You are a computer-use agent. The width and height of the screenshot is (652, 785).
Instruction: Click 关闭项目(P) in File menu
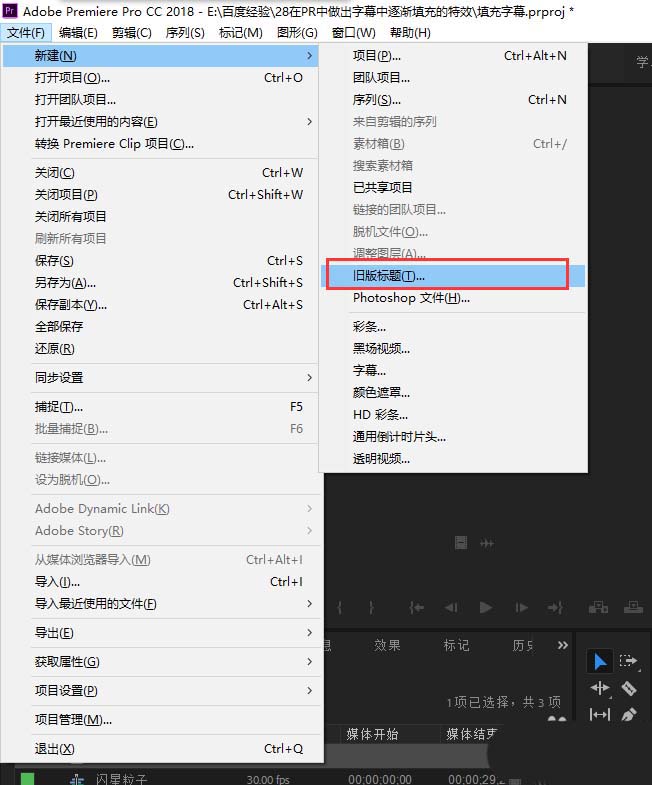(160, 195)
